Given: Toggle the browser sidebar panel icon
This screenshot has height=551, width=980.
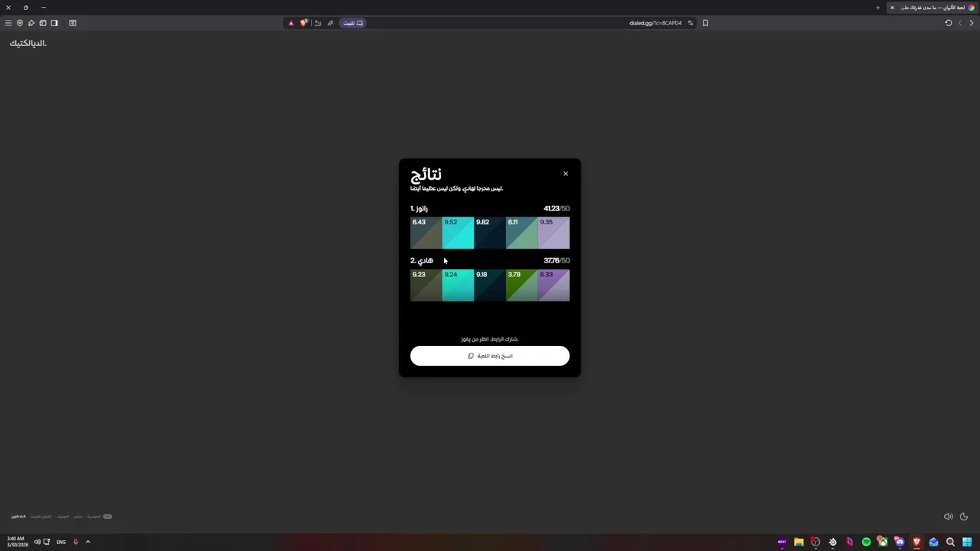Looking at the screenshot, I should [54, 23].
